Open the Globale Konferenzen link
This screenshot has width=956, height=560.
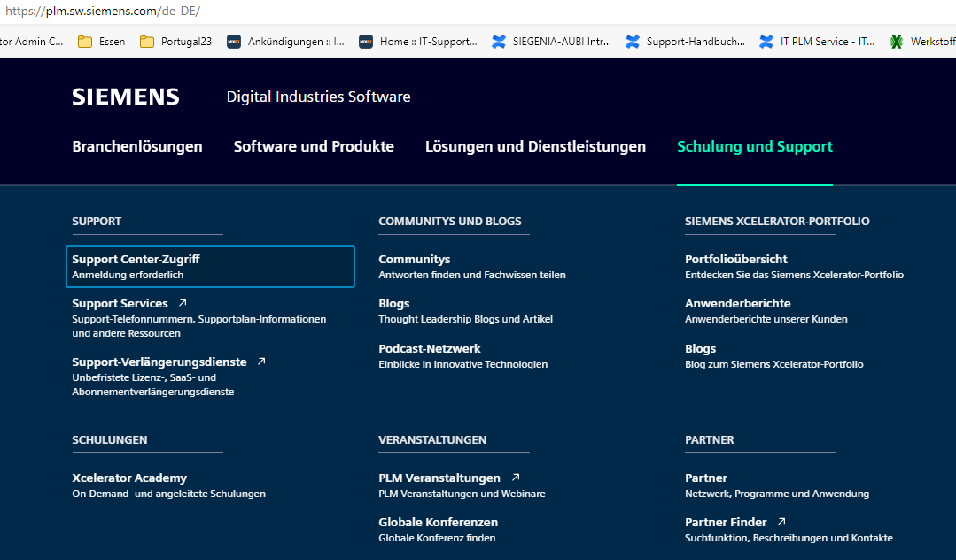[x=438, y=522]
